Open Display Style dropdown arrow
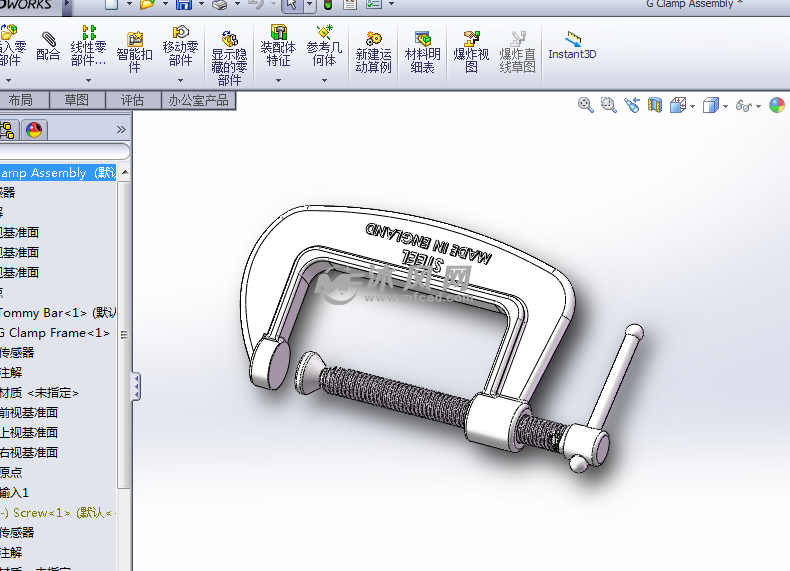This screenshot has height=571, width=790. [726, 106]
